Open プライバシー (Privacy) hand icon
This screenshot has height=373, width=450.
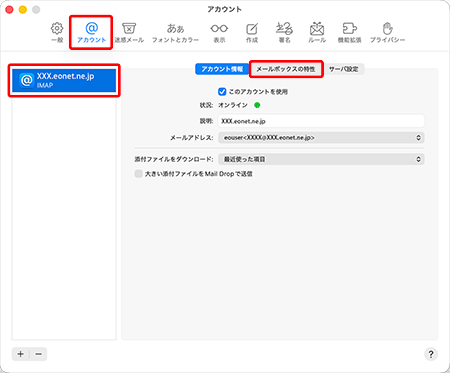click(x=387, y=33)
